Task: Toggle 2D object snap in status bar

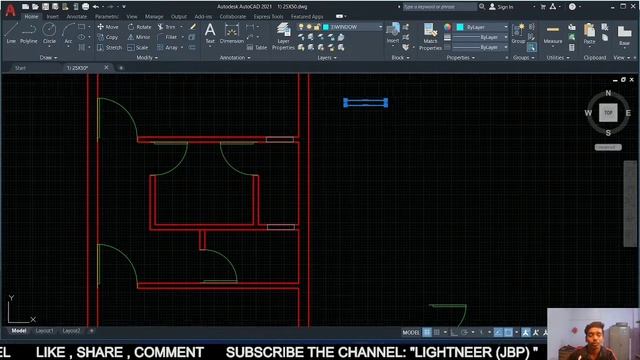Action: click(x=508, y=332)
